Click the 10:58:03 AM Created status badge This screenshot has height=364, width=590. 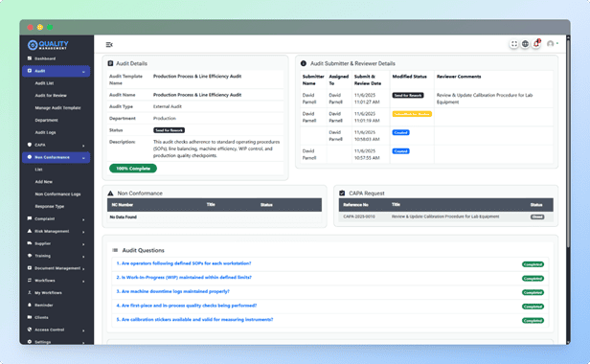(x=400, y=132)
